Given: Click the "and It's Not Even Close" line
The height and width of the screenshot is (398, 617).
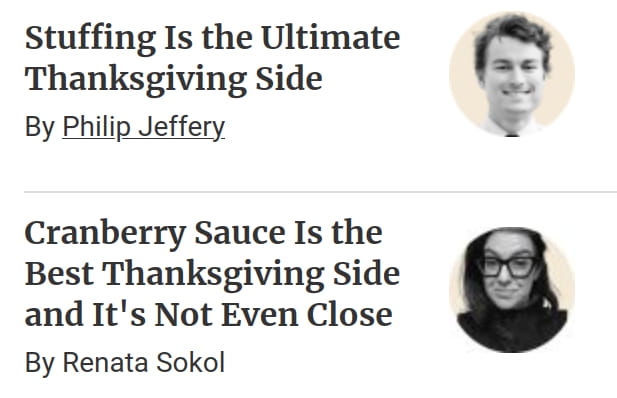Looking at the screenshot, I should click(209, 314).
